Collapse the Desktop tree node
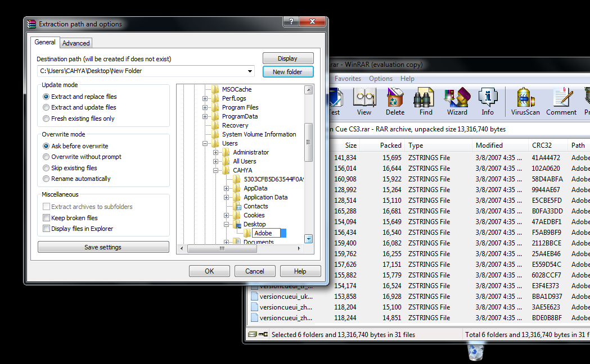Screen dimensions: 590x364 click(226, 225)
